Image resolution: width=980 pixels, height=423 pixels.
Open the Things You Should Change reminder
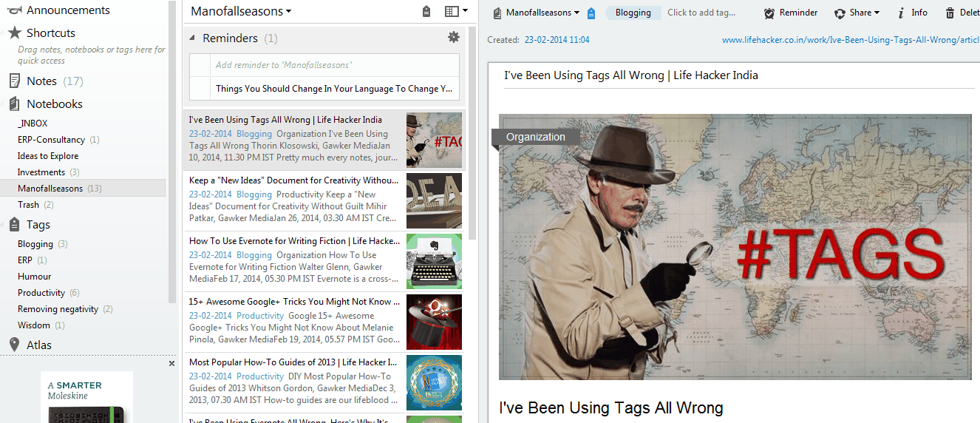334,89
